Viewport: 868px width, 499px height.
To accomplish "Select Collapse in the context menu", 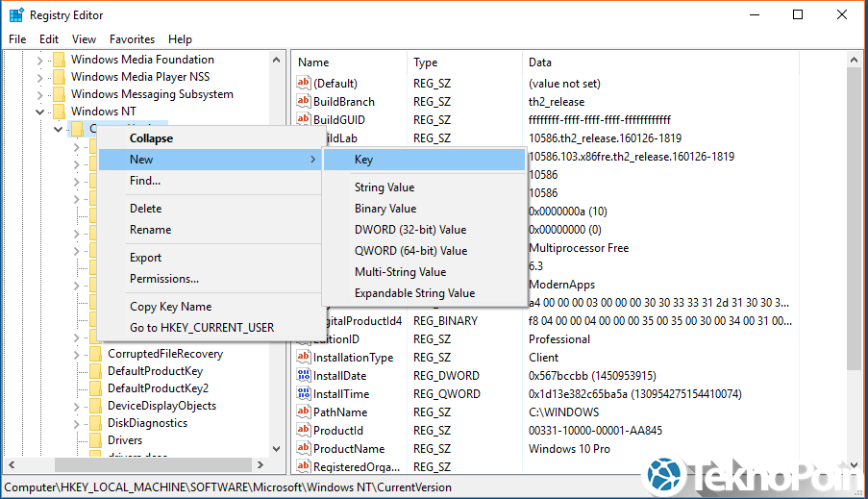I will (210, 138).
